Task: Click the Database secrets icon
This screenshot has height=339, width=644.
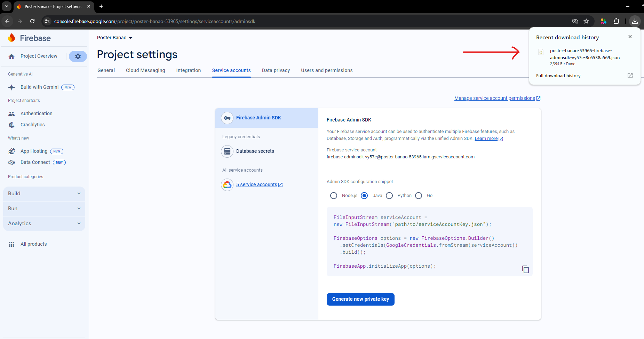Action: [x=227, y=151]
